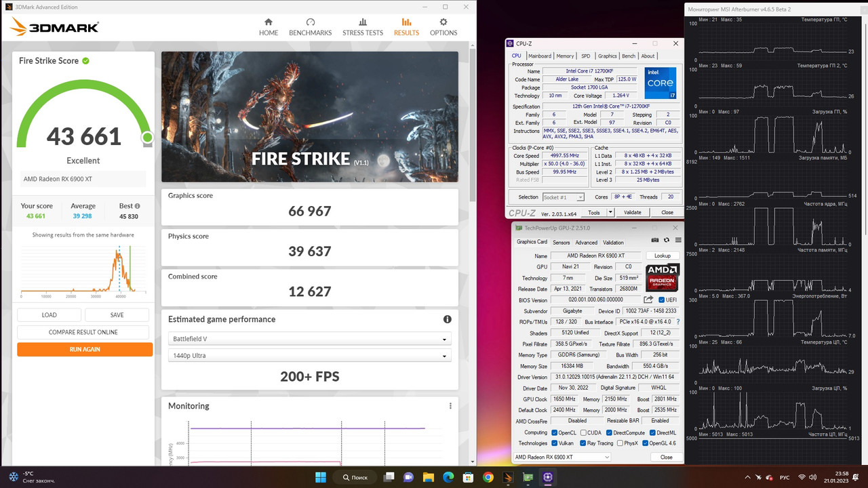Click COMPARE RESULT ONLINE in 3DMark
This screenshot has width=868, height=488.
coord(84,331)
